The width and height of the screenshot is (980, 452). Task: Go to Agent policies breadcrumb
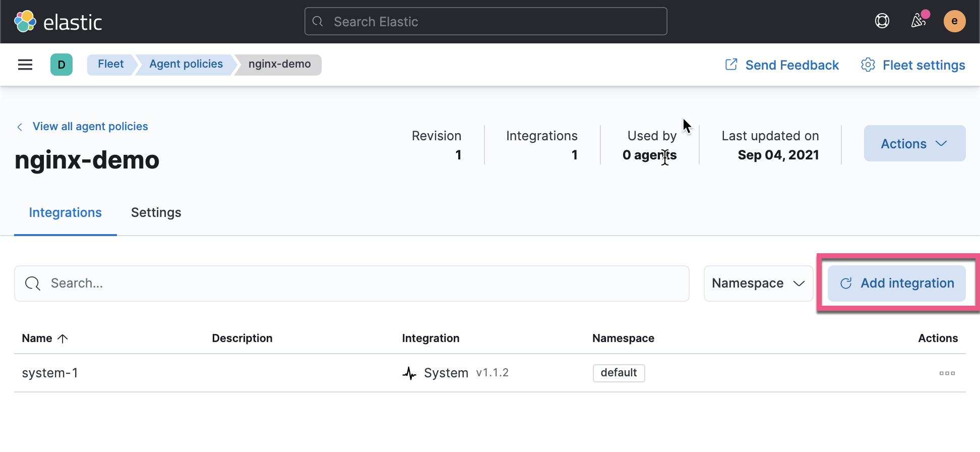(186, 65)
